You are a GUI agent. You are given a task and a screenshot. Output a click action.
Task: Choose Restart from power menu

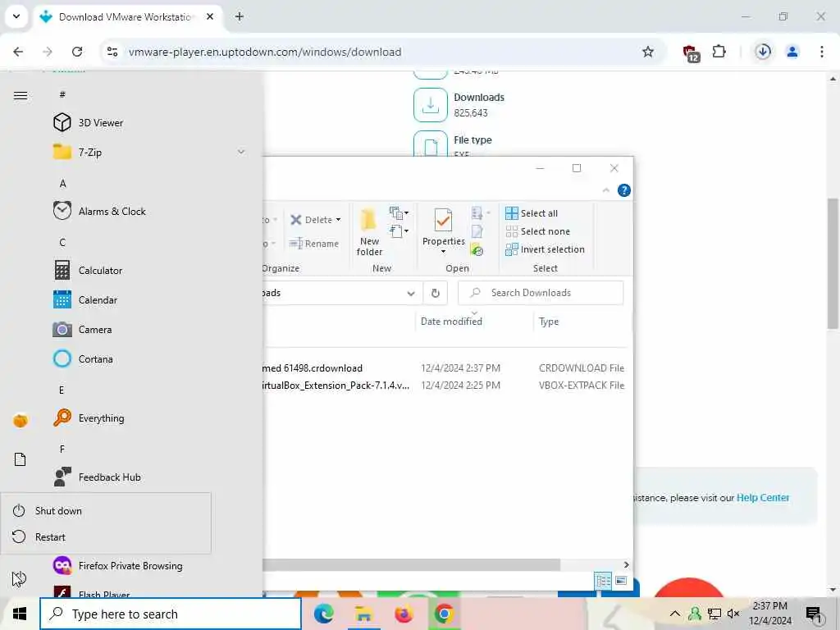[x=106, y=536]
